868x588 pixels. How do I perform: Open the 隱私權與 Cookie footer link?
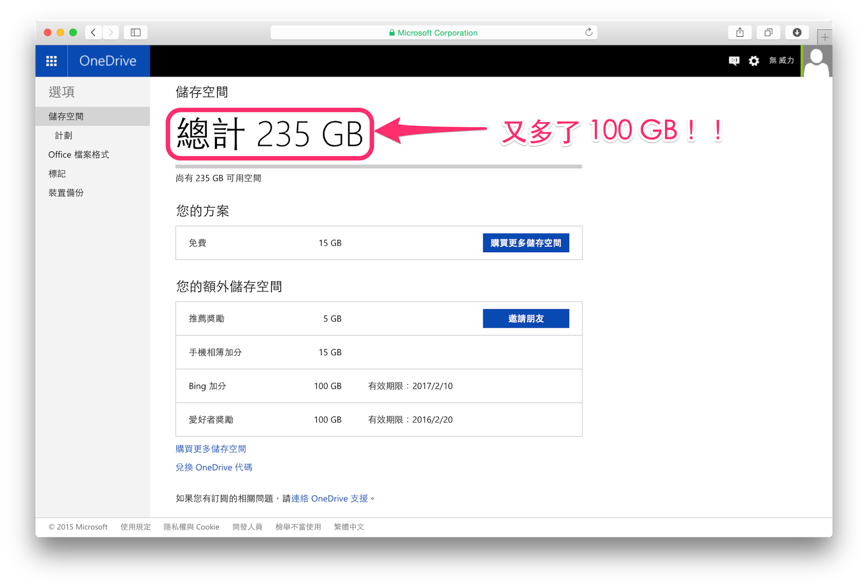click(x=192, y=527)
